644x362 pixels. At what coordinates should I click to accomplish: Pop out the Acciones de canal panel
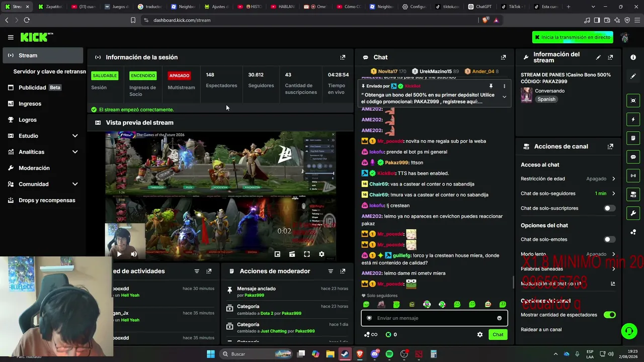pos(610,147)
